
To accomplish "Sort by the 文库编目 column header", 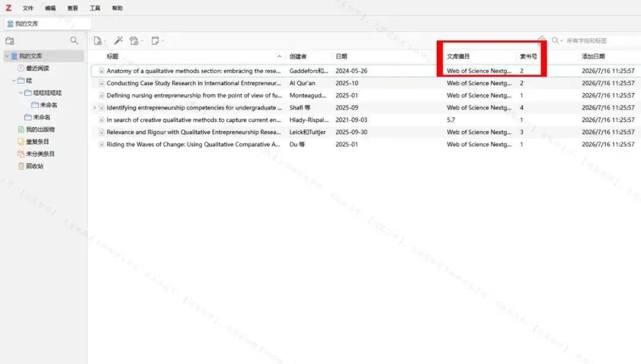I will coord(458,56).
